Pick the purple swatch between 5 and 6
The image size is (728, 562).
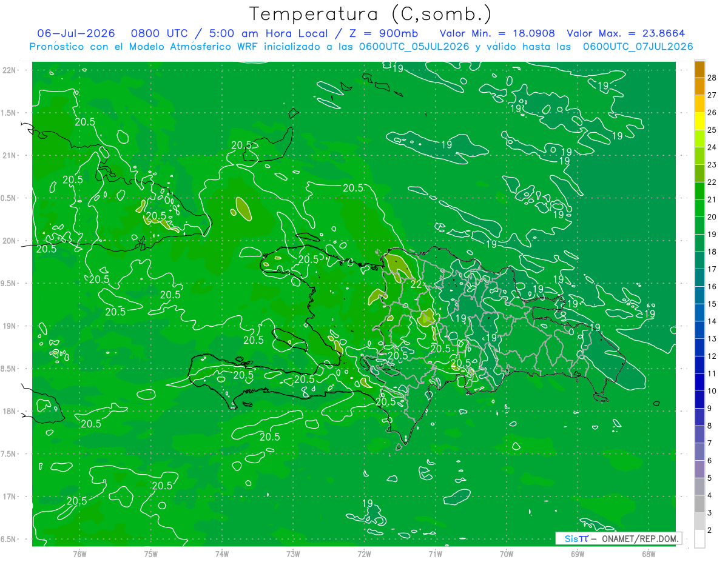point(699,469)
